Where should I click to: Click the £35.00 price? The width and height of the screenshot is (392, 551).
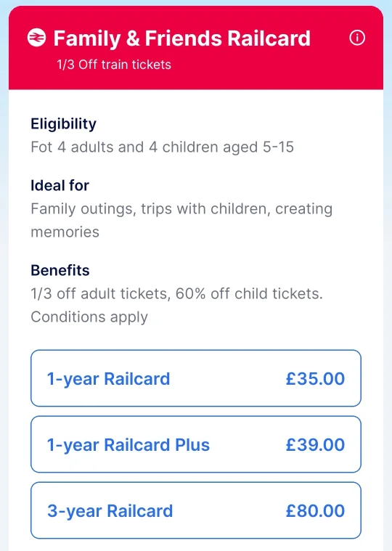315,378
